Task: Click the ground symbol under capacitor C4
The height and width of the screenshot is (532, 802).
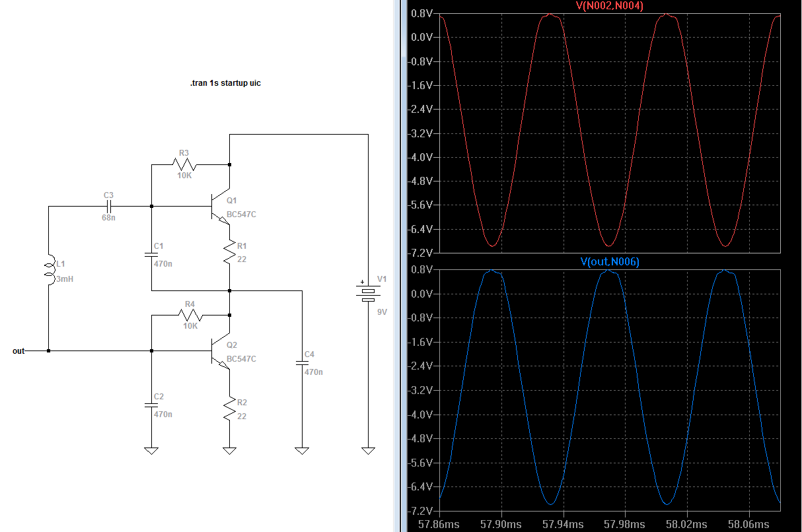Action: pyautogui.click(x=301, y=450)
